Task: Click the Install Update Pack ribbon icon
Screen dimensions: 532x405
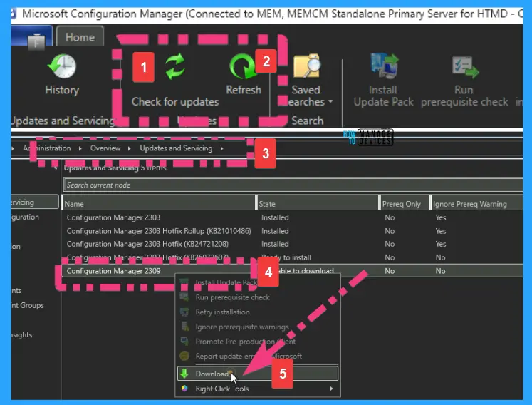Action: pos(385,66)
